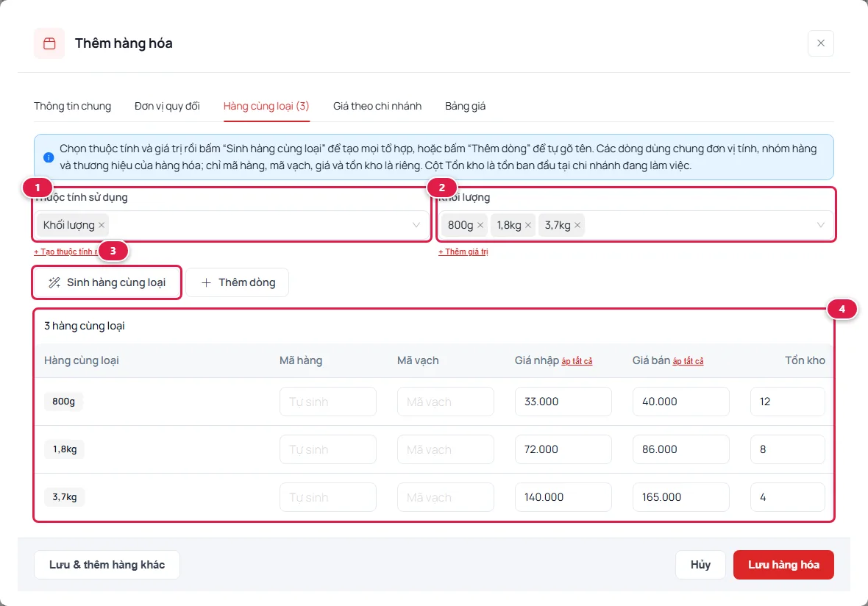Edit the Giá bán 40.000 field
This screenshot has height=606, width=868.
(x=681, y=402)
